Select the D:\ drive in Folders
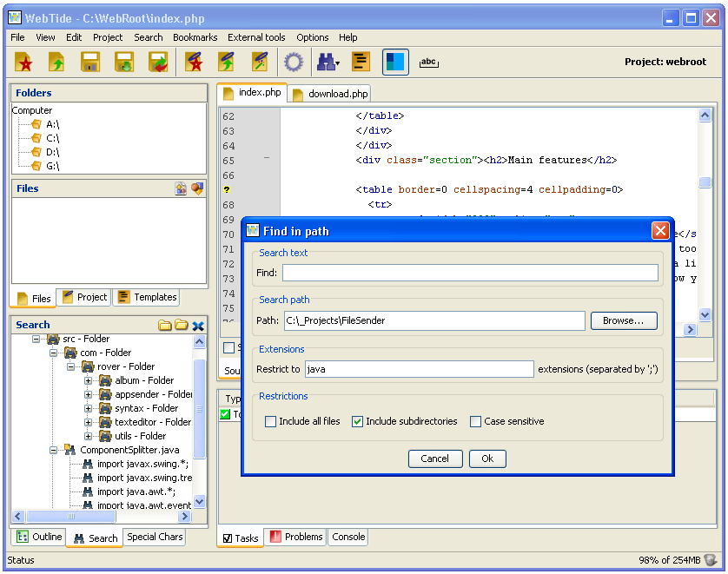The width and height of the screenshot is (728, 574). tap(45, 152)
